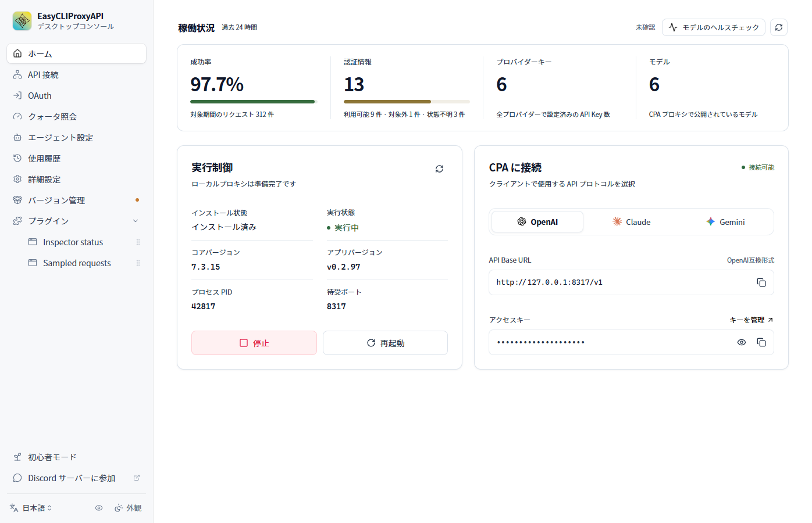Viewport: 812px width, 523px height.
Task: Click the 認証情報 progress bar
Action: click(x=407, y=102)
